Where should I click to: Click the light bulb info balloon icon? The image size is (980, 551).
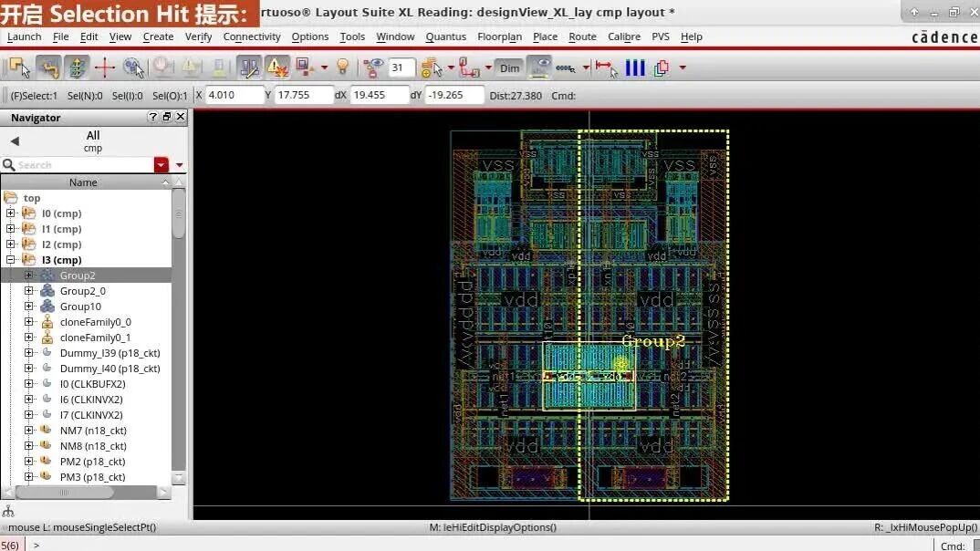click(x=342, y=67)
